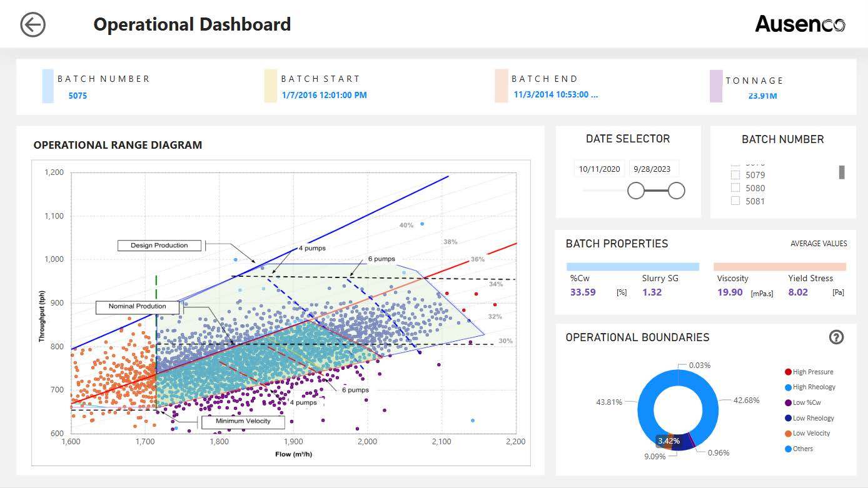Open the Operational Boundaries help icon

(836, 337)
